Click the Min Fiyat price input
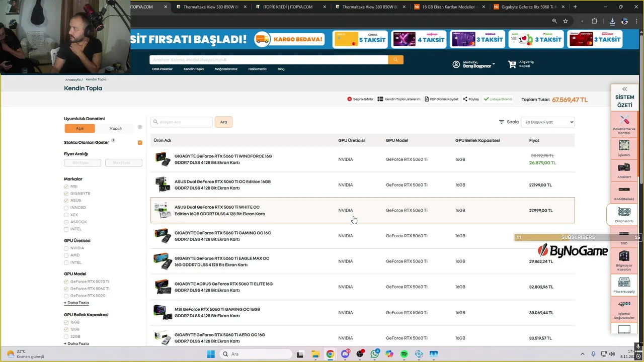The height and width of the screenshot is (362, 644). coord(83,162)
